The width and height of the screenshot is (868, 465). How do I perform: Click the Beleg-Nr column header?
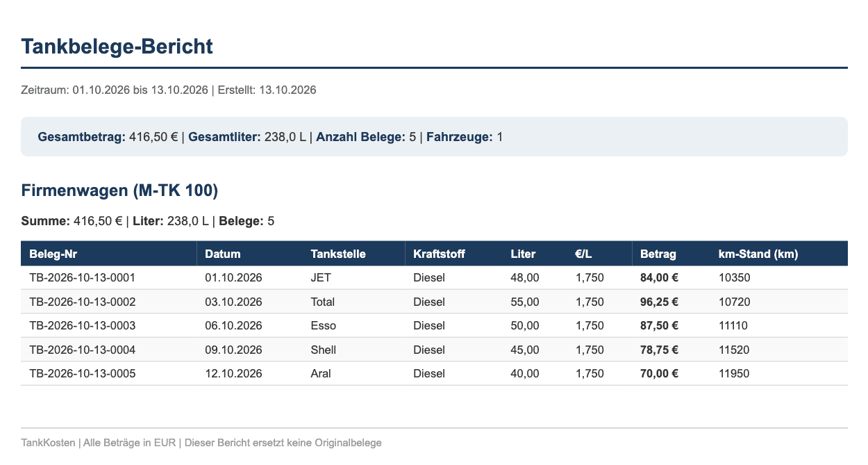point(109,254)
